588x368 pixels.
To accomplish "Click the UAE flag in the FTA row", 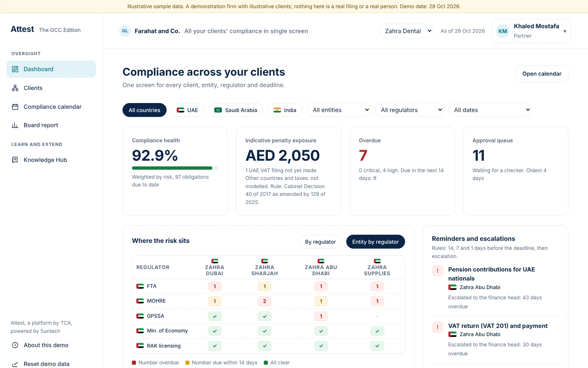I will coord(140,286).
